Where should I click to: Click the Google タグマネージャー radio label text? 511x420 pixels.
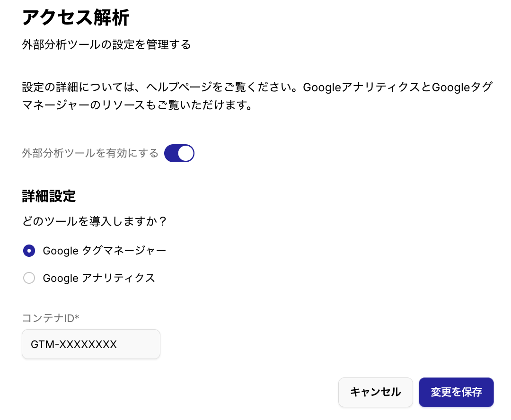tap(104, 251)
